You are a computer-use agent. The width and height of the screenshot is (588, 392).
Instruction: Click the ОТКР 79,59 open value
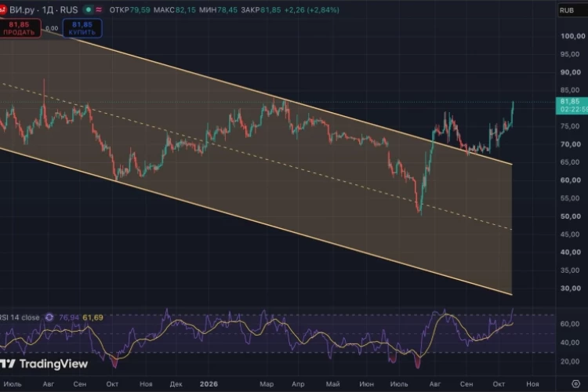[x=129, y=10]
